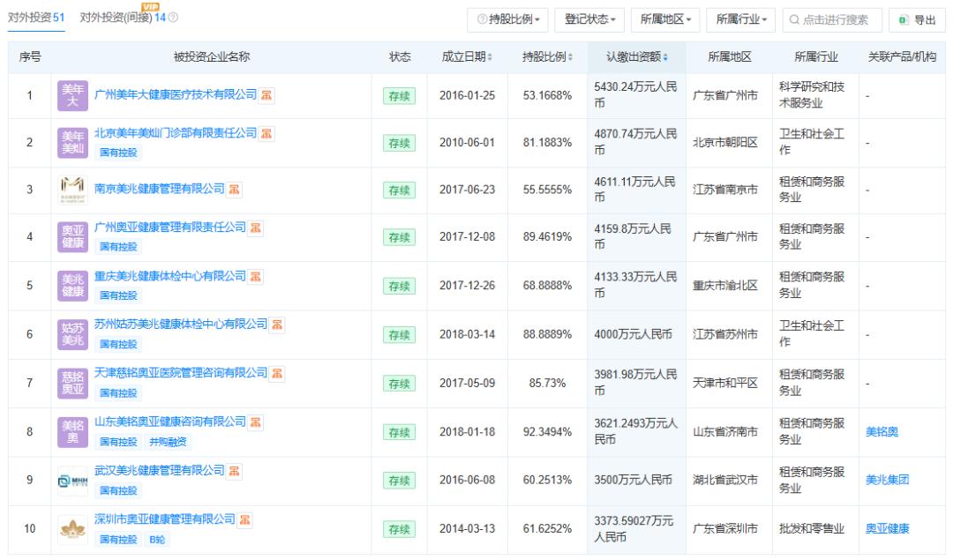Viewport: 953px width, 560px height.
Task: Switch to the 对外投资 51 tab
Action: tap(36, 18)
